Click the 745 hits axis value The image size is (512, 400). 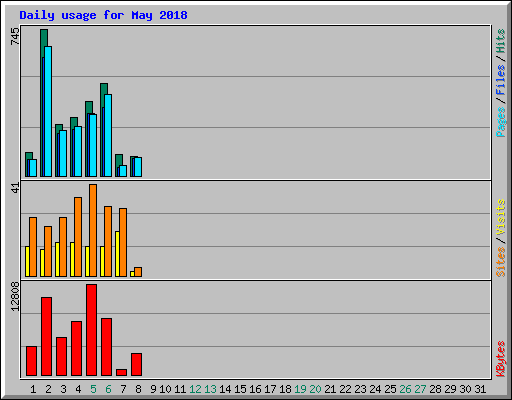click(15, 36)
